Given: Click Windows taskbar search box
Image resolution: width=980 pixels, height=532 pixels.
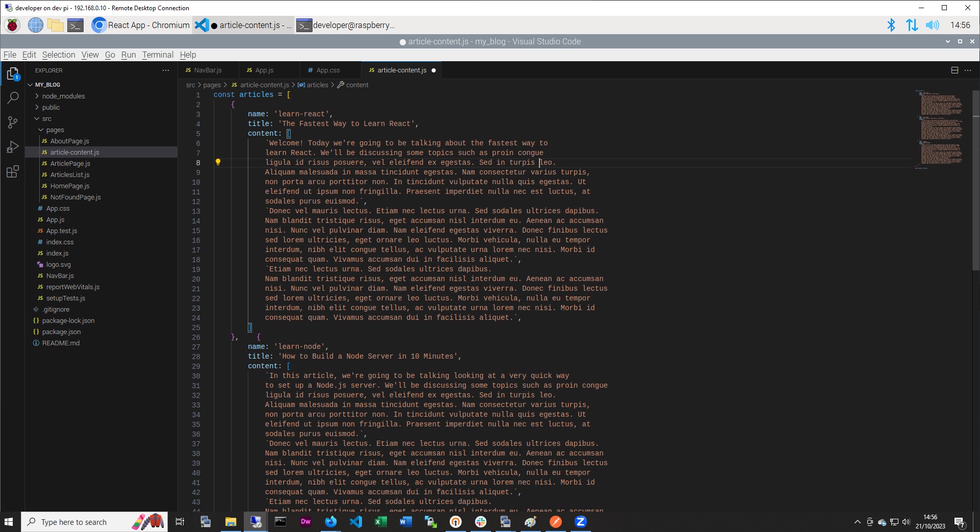Looking at the screenshot, I should coord(94,522).
